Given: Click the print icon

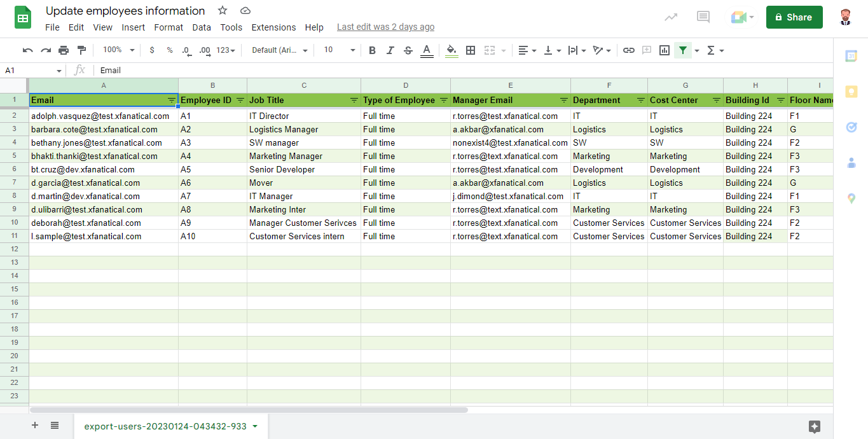Looking at the screenshot, I should (63, 50).
